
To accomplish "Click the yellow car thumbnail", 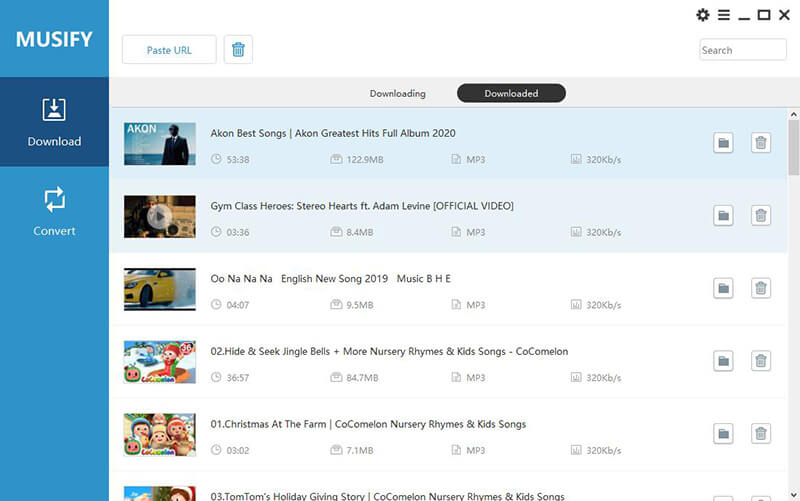I will pyautogui.click(x=160, y=289).
